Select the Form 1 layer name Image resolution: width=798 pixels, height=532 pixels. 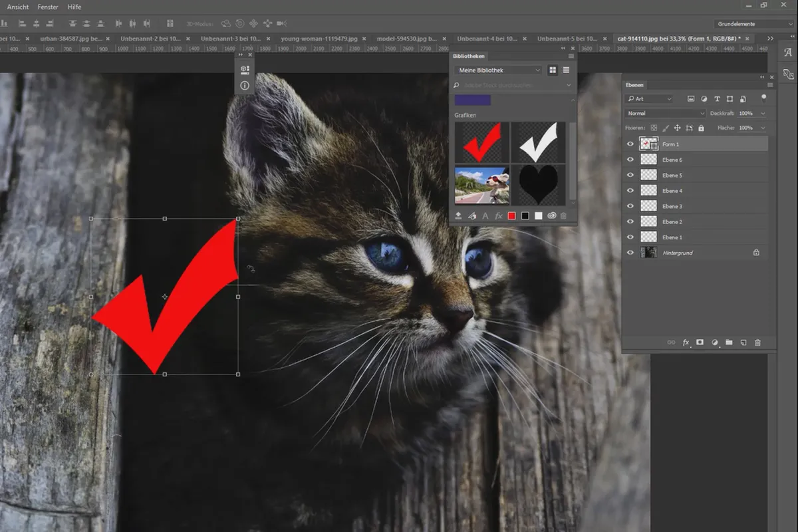[670, 144]
